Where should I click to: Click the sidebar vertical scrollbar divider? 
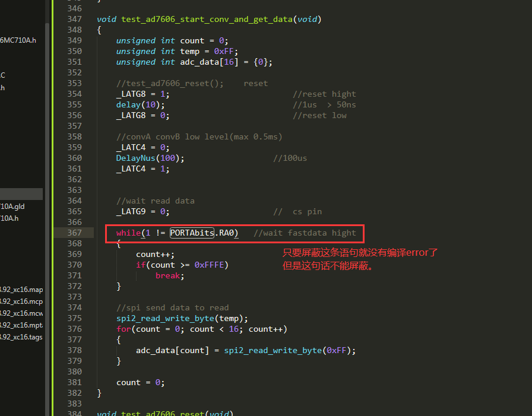point(47,208)
